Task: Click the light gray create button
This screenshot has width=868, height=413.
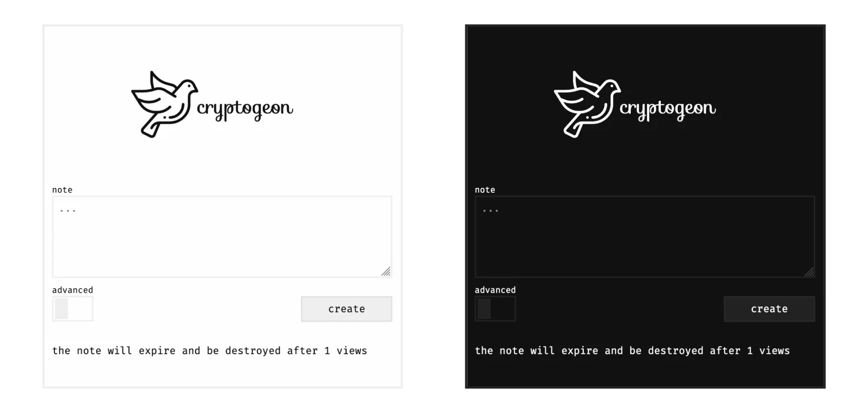Action: point(347,309)
